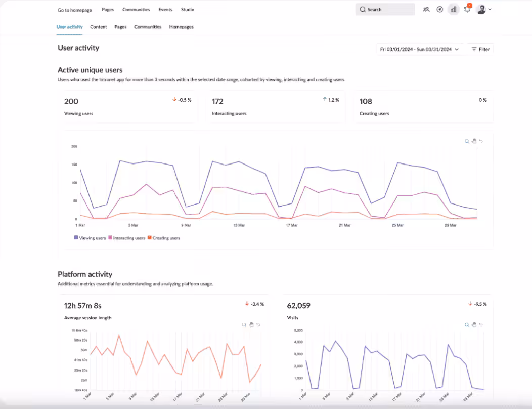The width and height of the screenshot is (532, 409).
Task: Zoom icon on Active unique users chart
Action: [467, 141]
